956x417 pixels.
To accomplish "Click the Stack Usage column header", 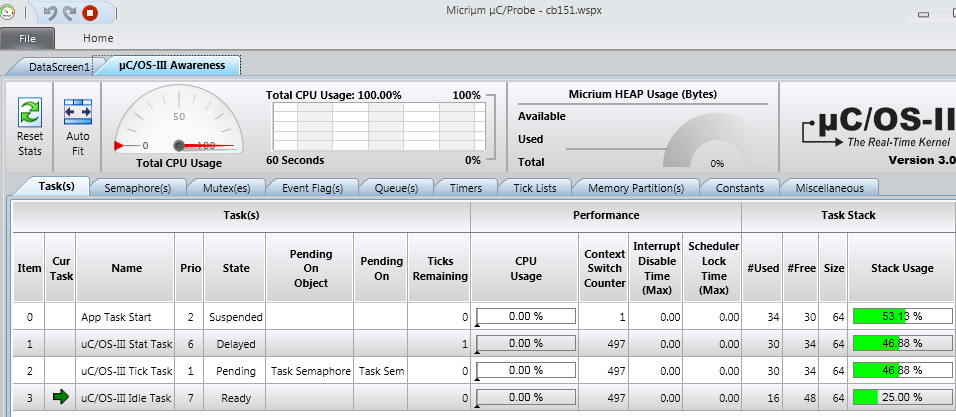I will 902,268.
